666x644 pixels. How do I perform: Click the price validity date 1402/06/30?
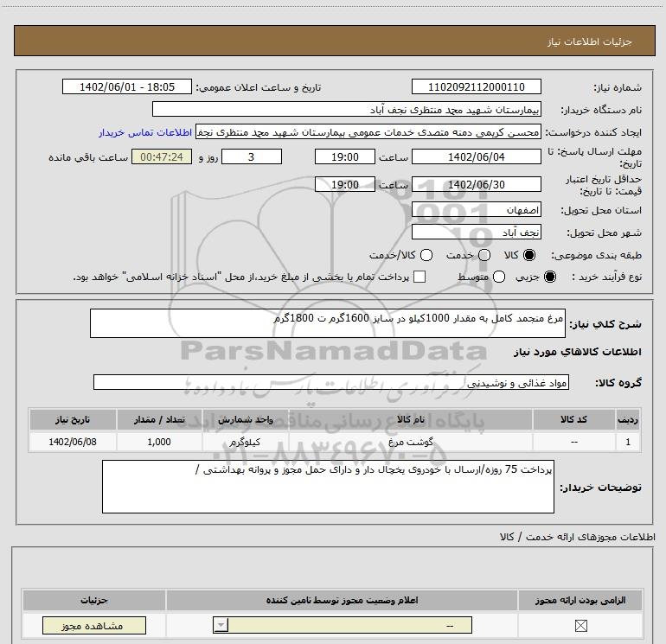[x=476, y=185]
